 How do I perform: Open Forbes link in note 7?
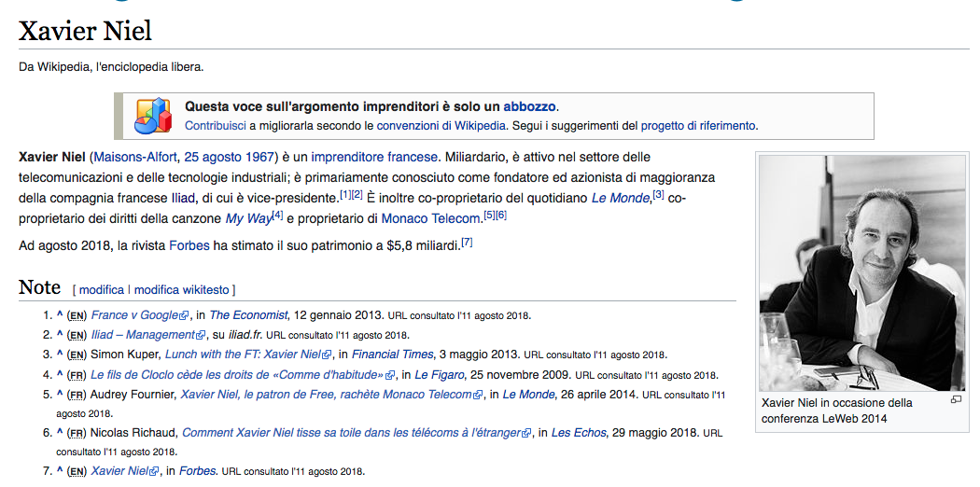[198, 471]
